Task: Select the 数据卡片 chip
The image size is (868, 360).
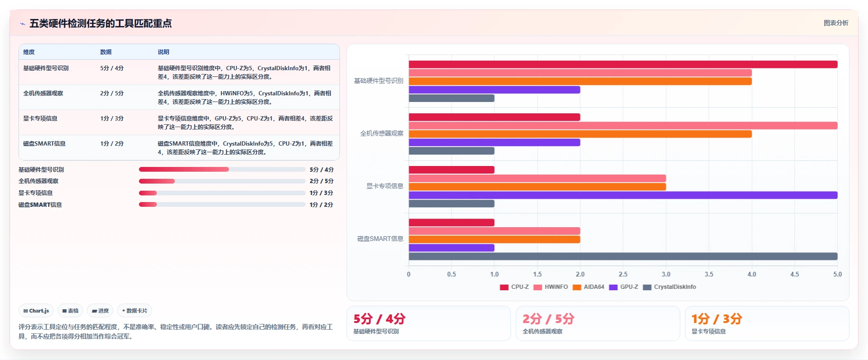Action: [x=135, y=311]
